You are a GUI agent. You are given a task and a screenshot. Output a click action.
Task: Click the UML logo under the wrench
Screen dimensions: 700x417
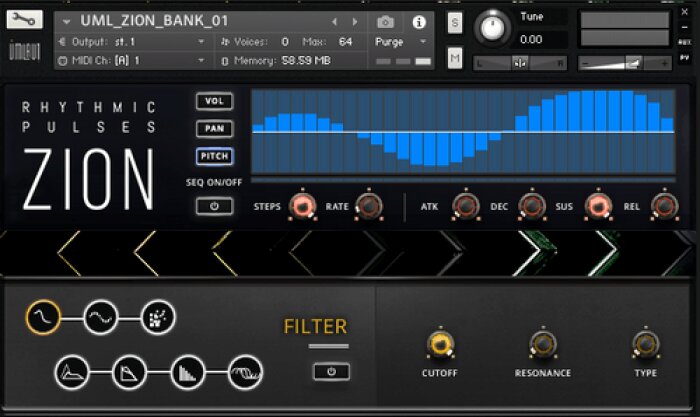pyautogui.click(x=25, y=50)
